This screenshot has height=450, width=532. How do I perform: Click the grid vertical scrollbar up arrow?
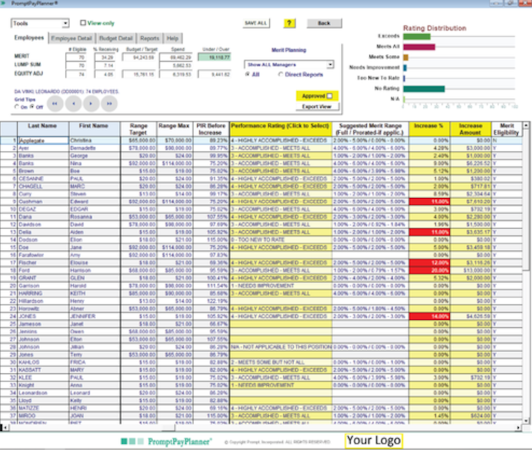(526, 126)
